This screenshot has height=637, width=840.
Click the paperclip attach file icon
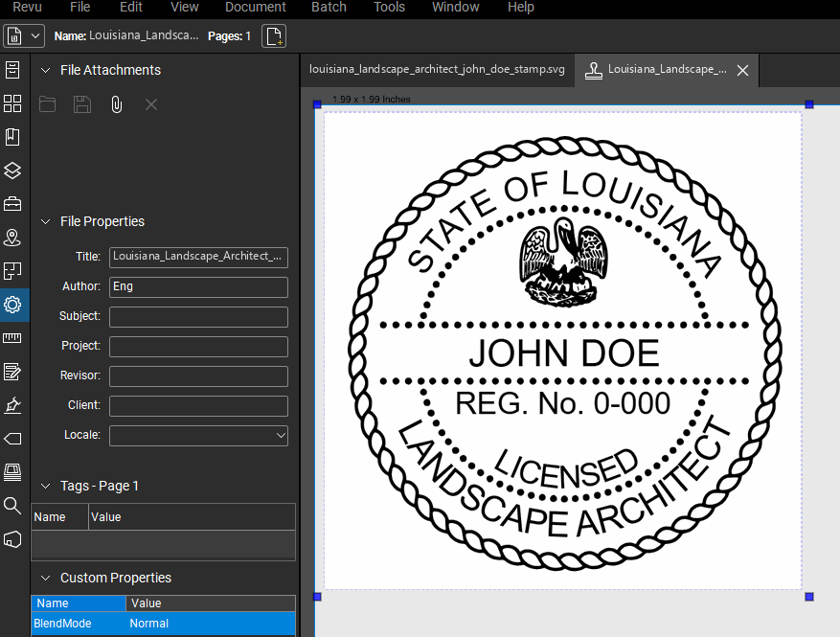pyautogui.click(x=116, y=104)
